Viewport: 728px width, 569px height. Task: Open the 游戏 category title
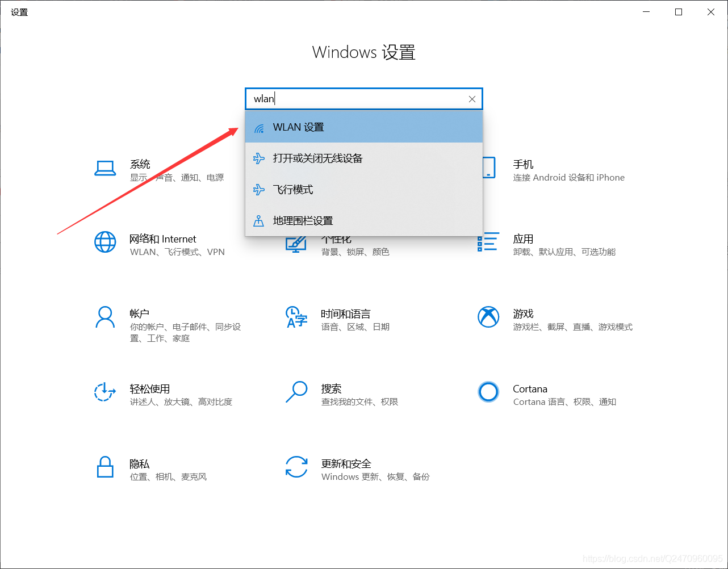tap(523, 314)
